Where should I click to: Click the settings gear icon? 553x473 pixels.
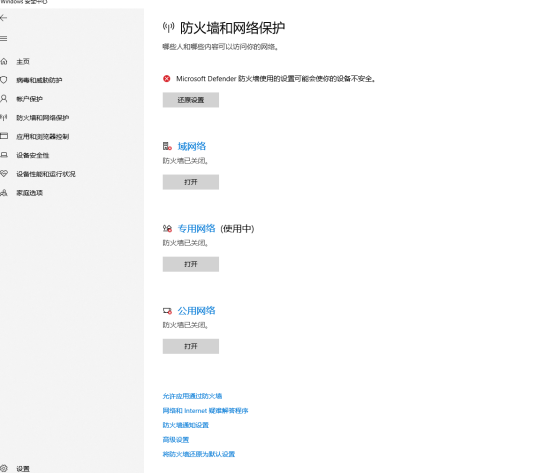point(4,468)
